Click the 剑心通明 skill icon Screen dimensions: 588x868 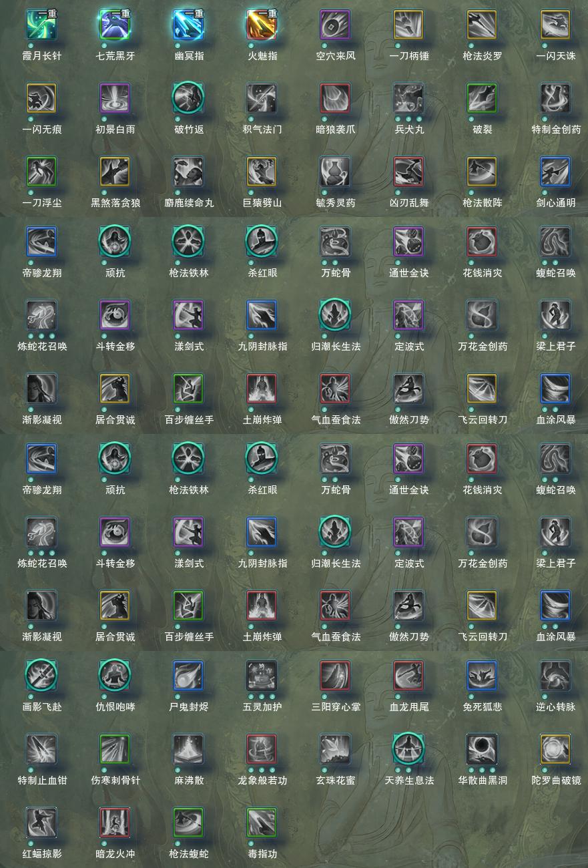[x=555, y=172]
